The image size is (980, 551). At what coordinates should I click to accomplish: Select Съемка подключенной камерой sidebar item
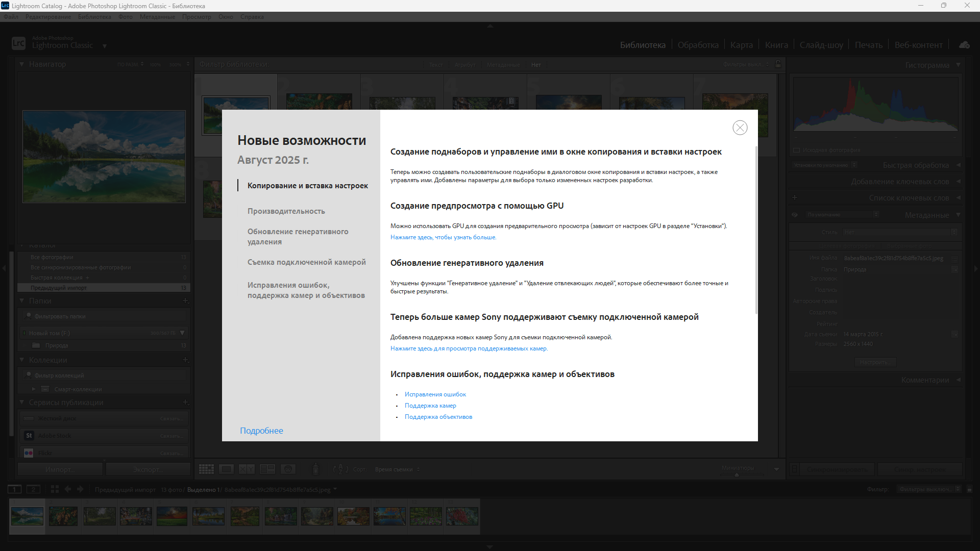pos(307,262)
